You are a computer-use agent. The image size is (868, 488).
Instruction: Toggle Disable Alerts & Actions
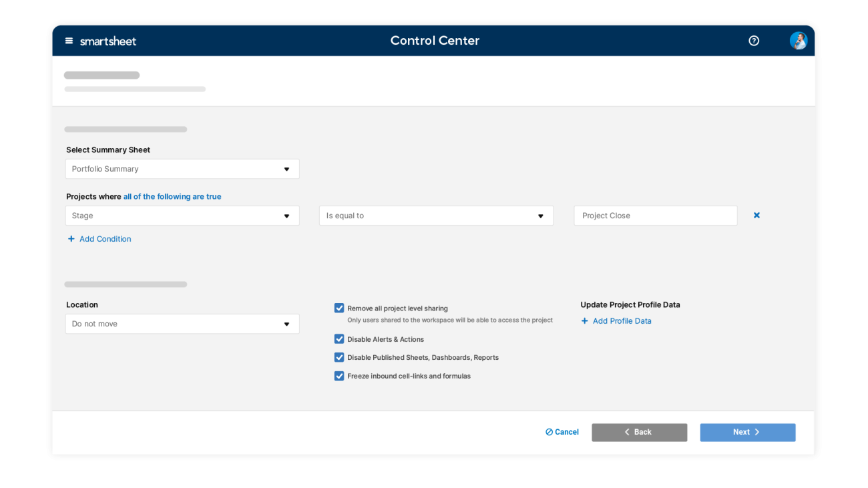[x=339, y=339]
